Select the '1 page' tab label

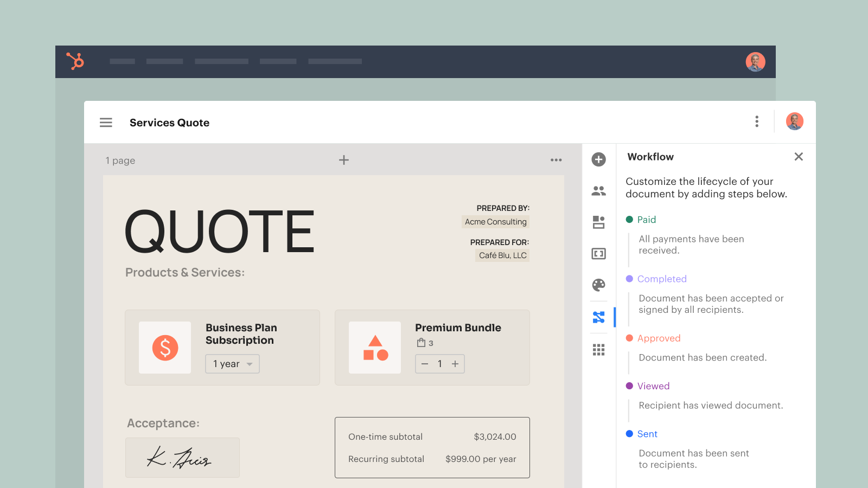120,160
